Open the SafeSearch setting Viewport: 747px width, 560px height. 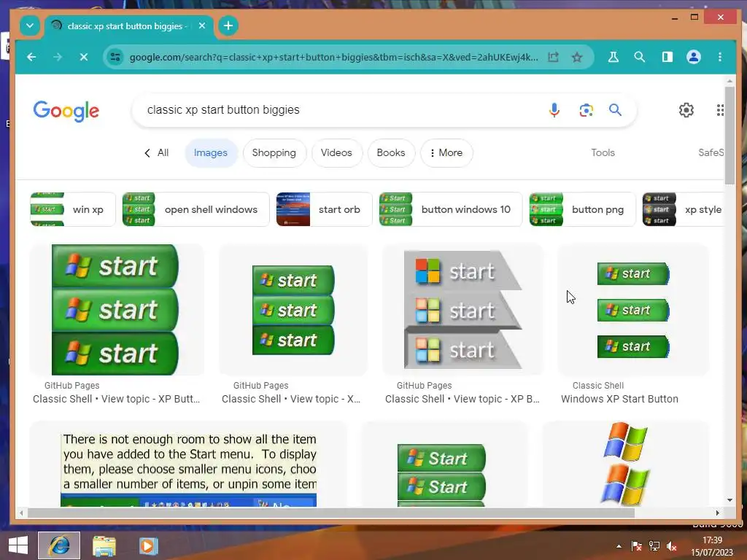tap(711, 153)
